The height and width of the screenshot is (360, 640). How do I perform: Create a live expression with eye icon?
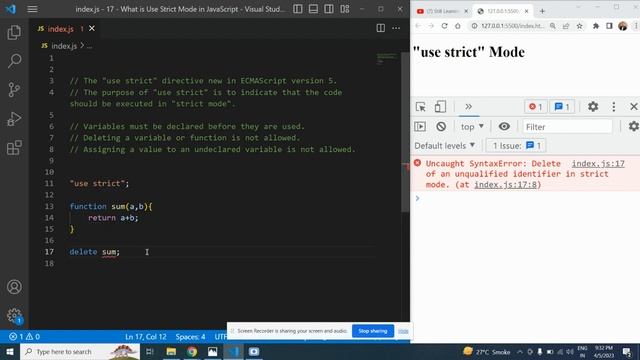[504, 127]
